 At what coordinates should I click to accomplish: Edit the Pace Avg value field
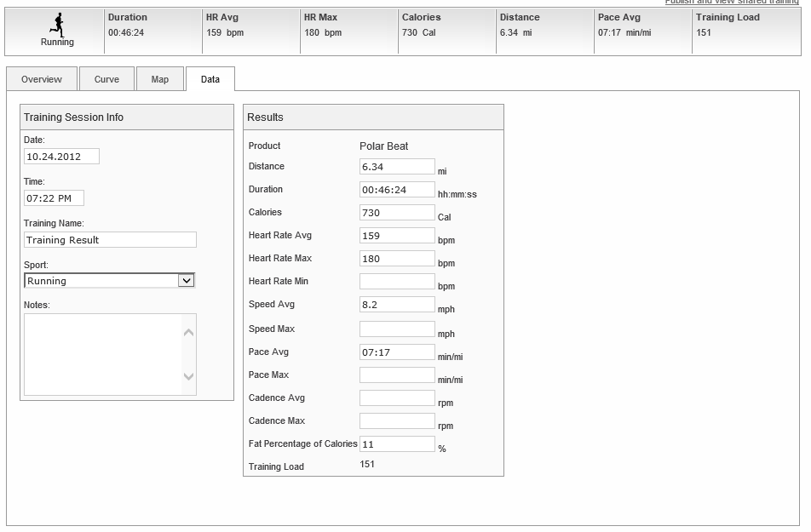[398, 352]
